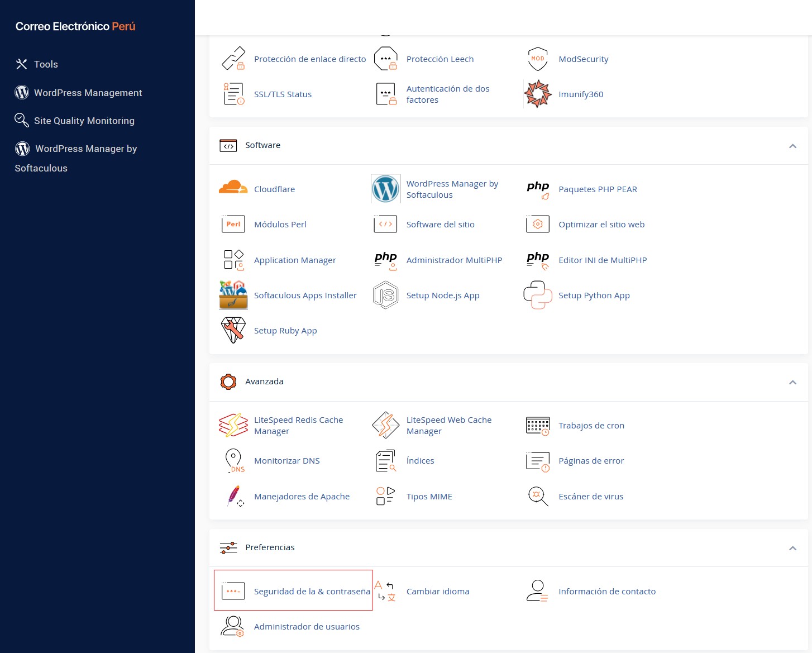
Task: Open the Softaculous Apps Installer icon
Action: pos(233,295)
